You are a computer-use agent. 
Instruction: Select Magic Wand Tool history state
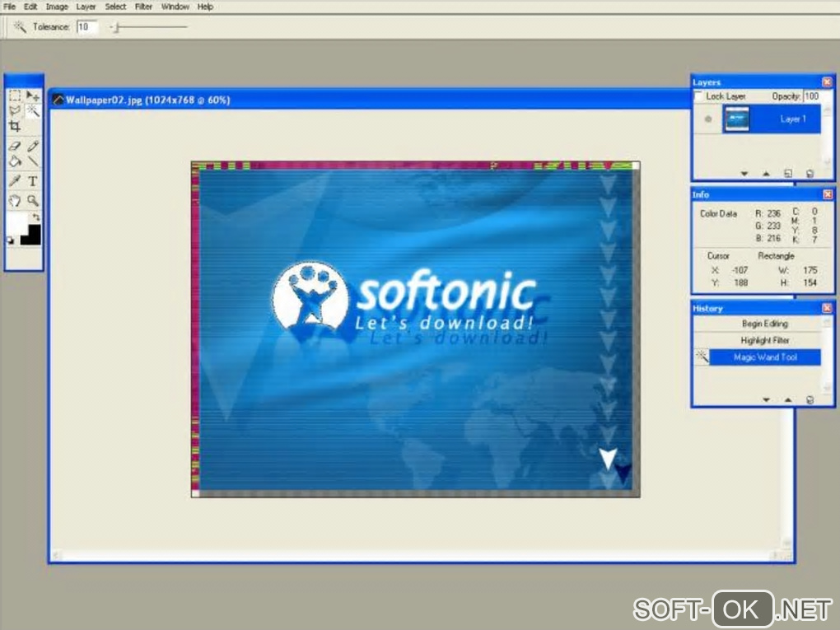tap(764, 357)
